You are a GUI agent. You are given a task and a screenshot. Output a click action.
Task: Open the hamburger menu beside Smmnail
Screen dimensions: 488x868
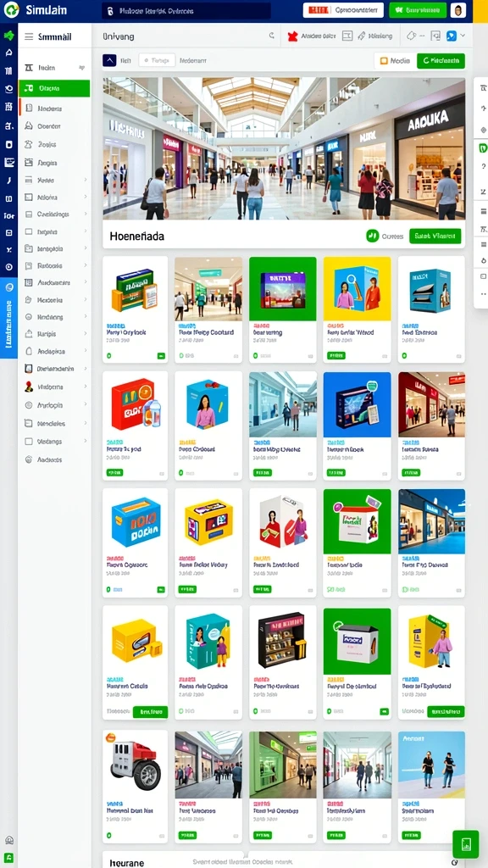click(29, 37)
